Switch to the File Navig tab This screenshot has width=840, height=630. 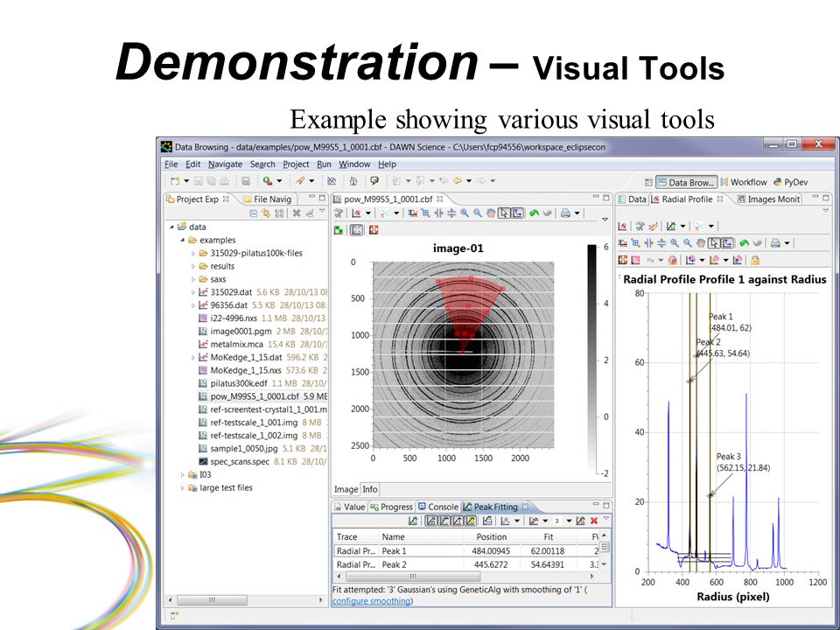tap(268, 199)
